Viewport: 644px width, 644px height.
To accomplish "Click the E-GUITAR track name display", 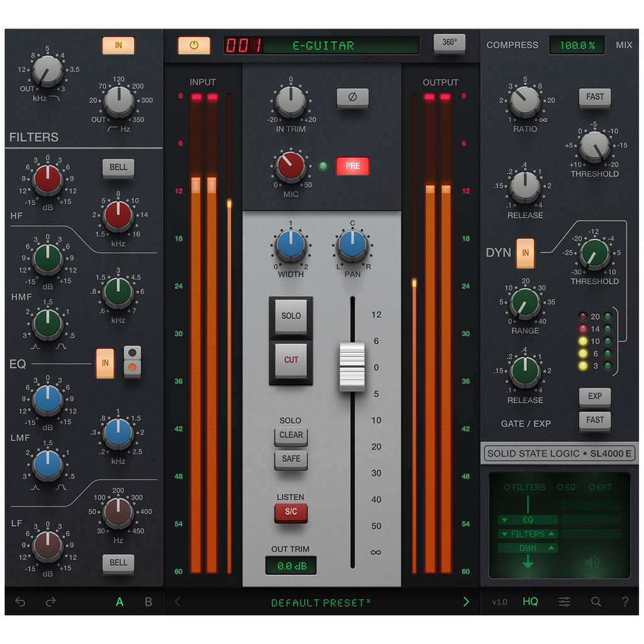I will point(323,45).
